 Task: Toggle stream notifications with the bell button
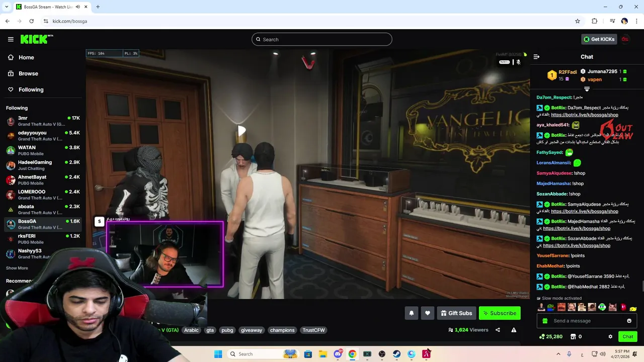(x=411, y=313)
